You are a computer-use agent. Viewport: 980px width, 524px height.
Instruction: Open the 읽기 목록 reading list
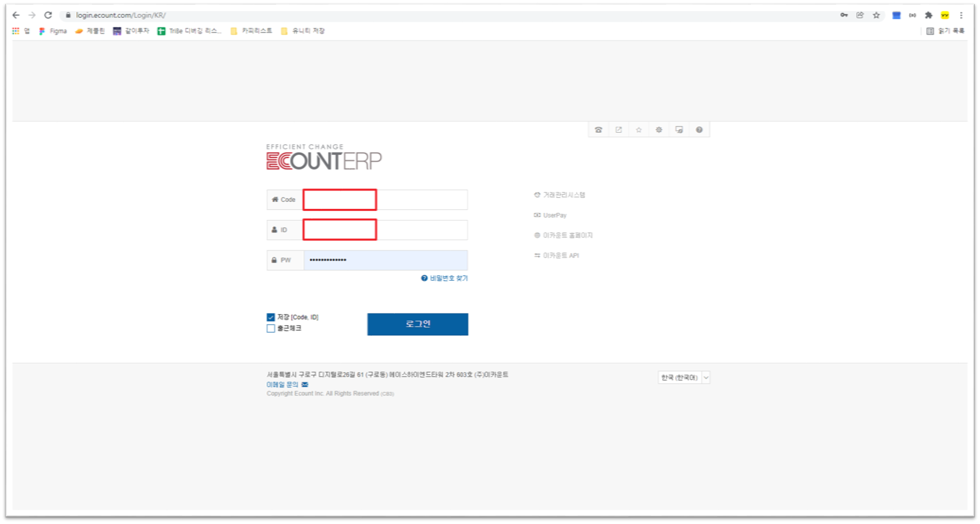[946, 31]
